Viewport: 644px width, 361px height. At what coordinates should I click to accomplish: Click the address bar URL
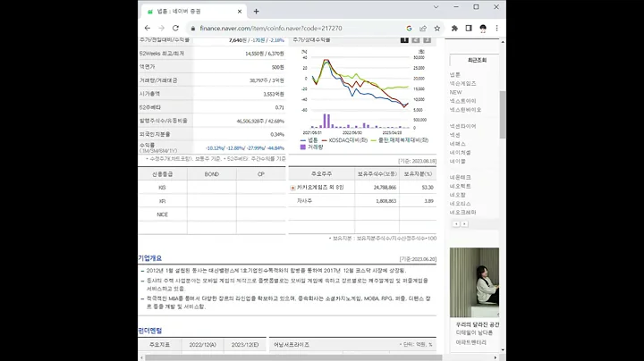click(x=271, y=29)
